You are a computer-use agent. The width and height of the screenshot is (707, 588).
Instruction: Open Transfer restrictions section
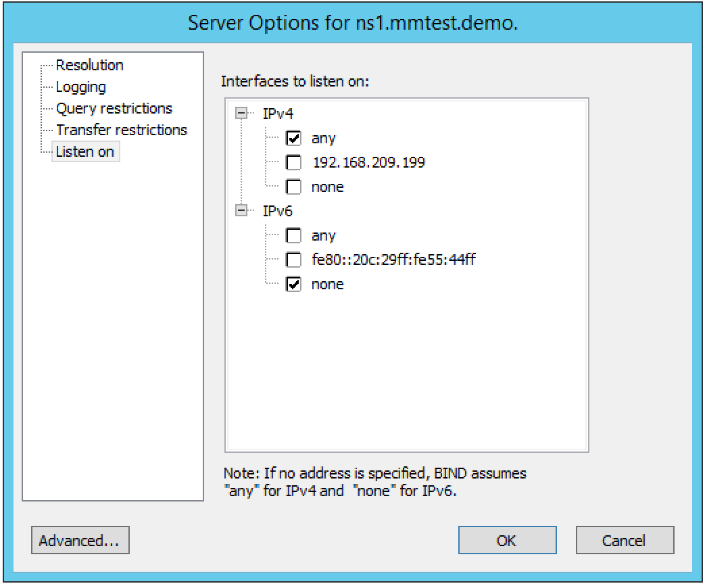[x=121, y=130]
